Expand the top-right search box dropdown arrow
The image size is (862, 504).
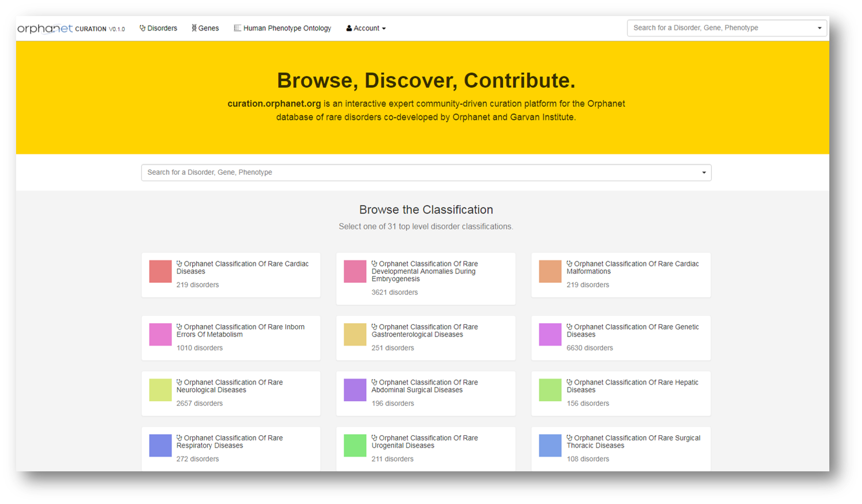click(819, 28)
